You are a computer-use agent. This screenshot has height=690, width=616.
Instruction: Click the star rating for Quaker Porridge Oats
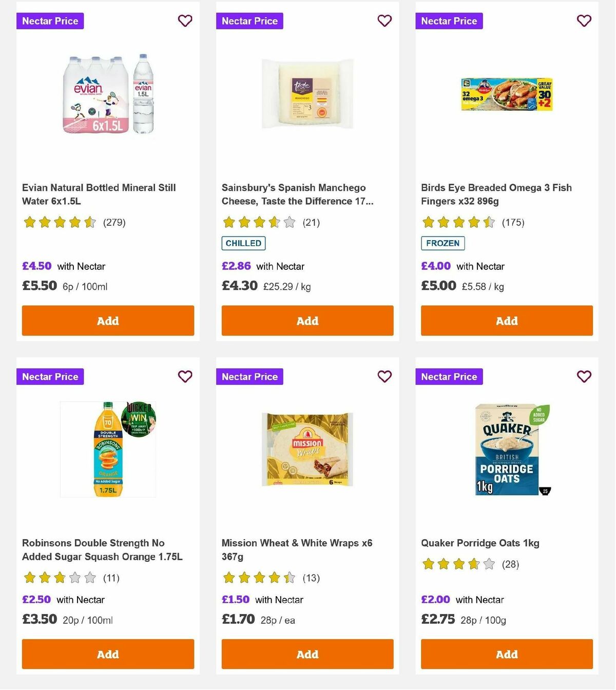458,563
